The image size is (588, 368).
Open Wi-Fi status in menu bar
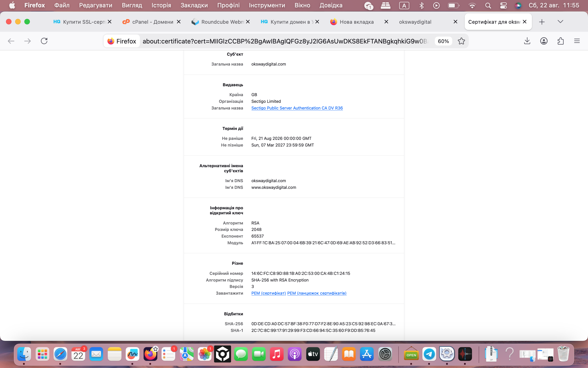point(472,5)
